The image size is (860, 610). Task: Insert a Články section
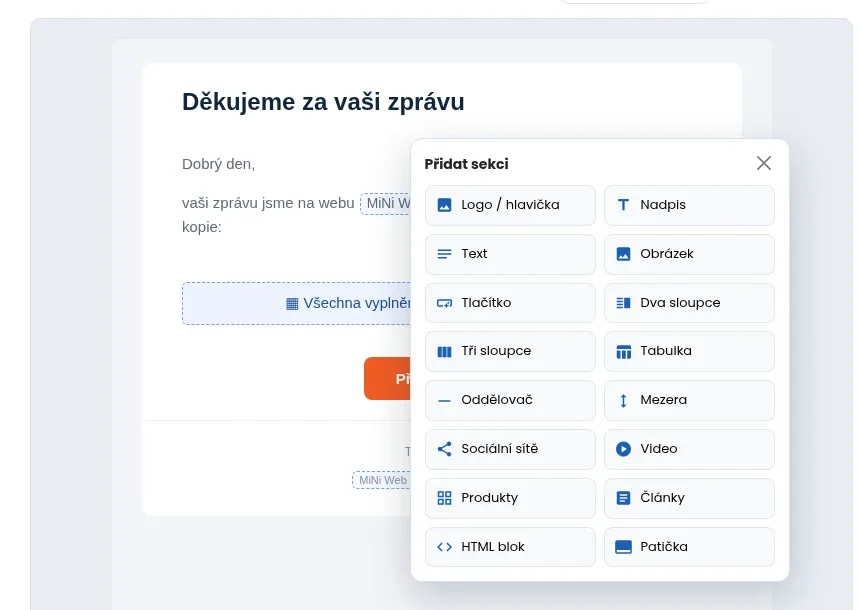689,498
